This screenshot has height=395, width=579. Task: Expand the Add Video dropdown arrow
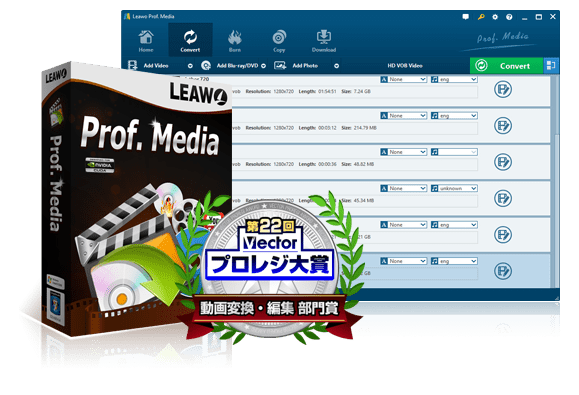pyautogui.click(x=190, y=66)
